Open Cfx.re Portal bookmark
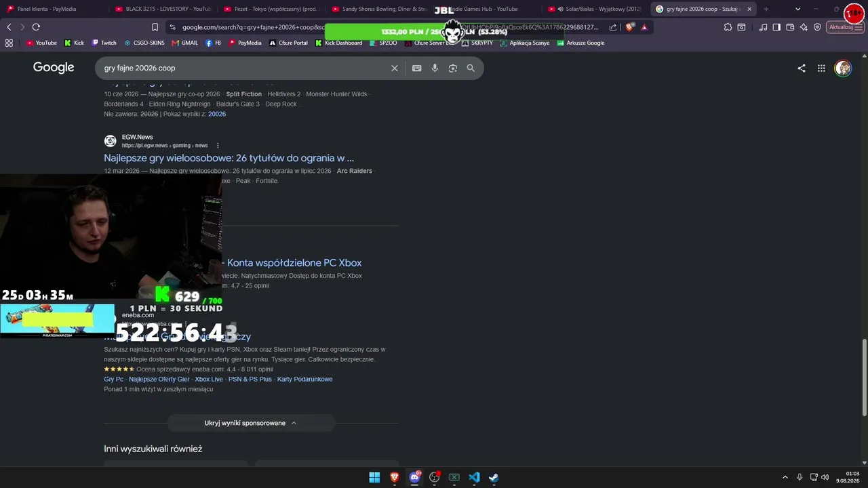The width and height of the screenshot is (868, 488). tap(288, 43)
